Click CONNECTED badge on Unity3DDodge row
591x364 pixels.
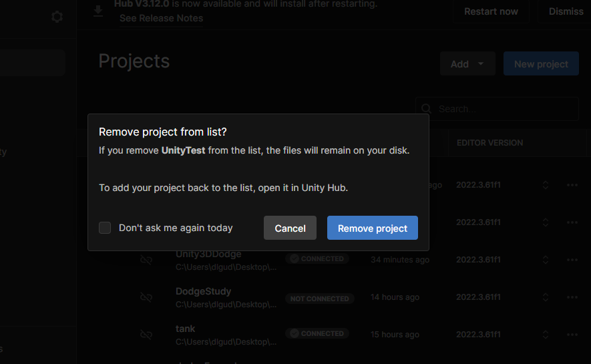(x=317, y=258)
